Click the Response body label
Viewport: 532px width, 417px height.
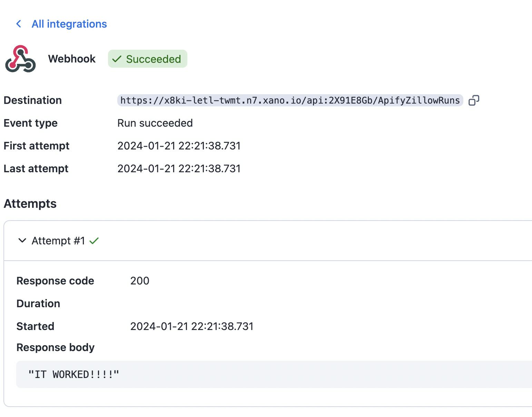56,347
